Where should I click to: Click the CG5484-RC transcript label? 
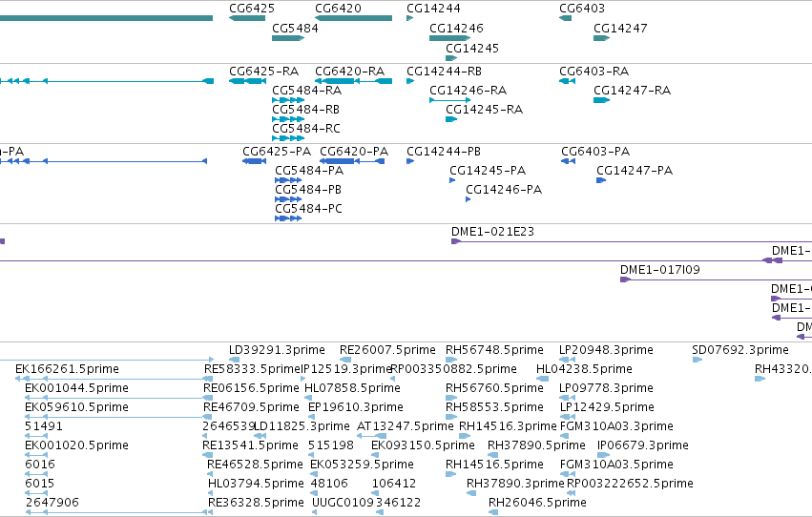pos(306,129)
